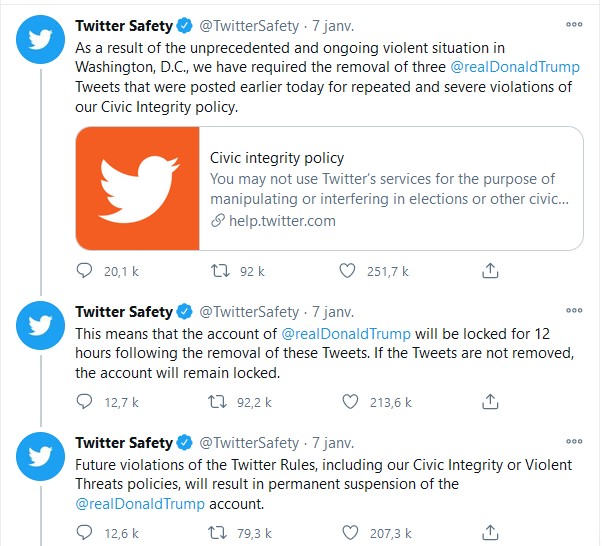Retweet the first tweet with 92 k retweets
This screenshot has height=546, width=602.
point(217,270)
